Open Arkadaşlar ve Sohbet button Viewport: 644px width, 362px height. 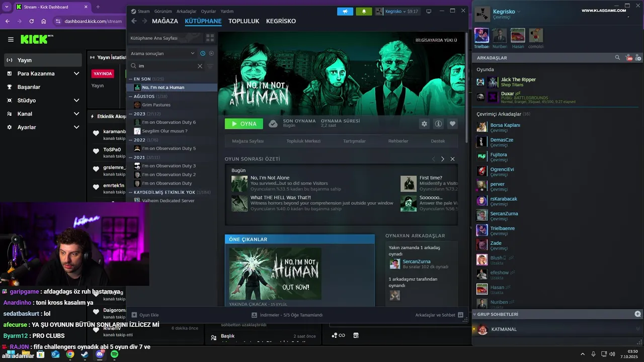click(439, 315)
